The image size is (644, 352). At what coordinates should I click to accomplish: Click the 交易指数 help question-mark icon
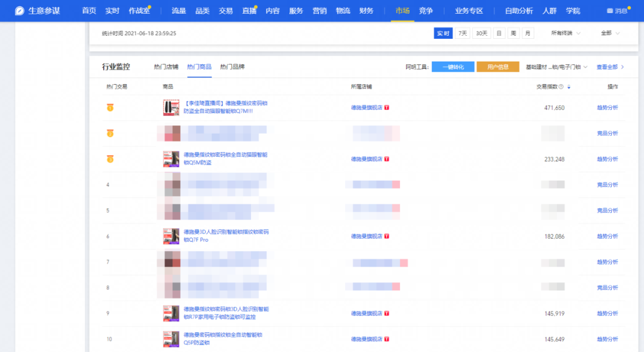[x=561, y=87]
